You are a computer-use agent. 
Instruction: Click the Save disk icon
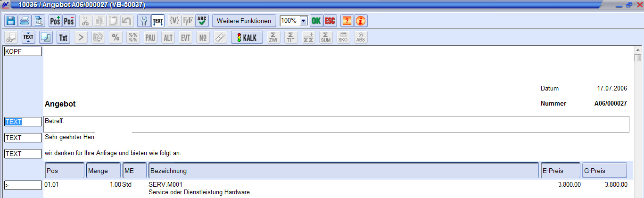pos(11,21)
